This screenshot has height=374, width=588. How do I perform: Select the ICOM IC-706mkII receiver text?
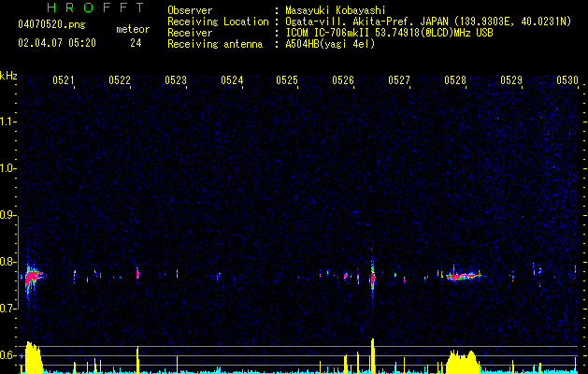389,33
